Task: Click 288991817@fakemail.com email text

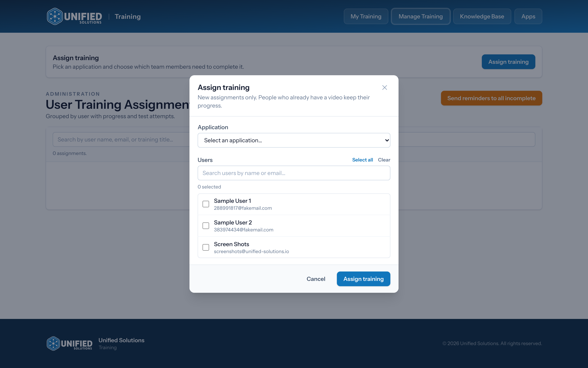Action: tap(243, 208)
